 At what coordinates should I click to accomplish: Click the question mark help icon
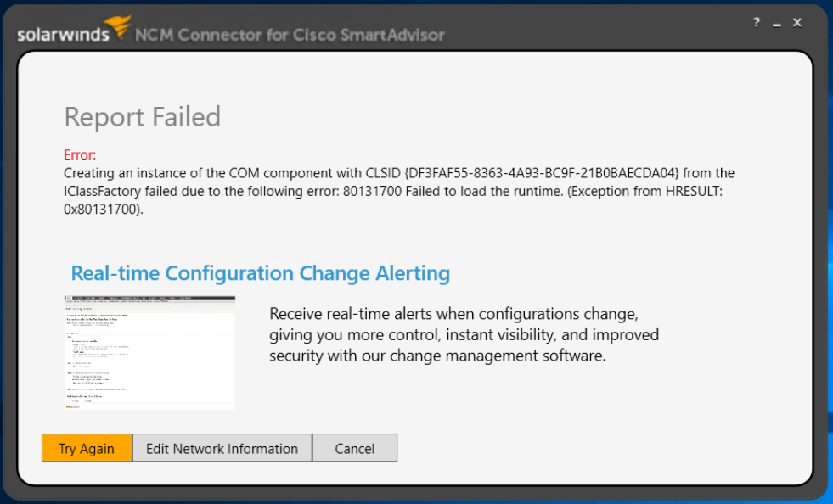[757, 23]
